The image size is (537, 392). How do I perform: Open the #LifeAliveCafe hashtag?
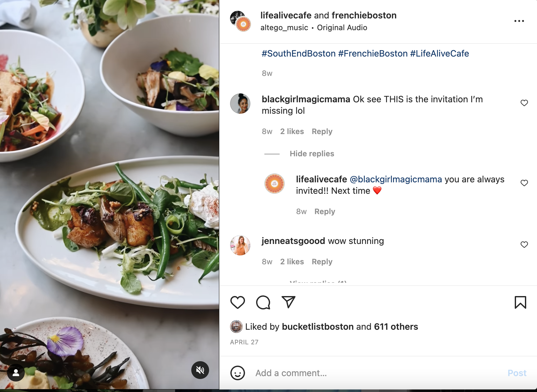click(x=439, y=53)
